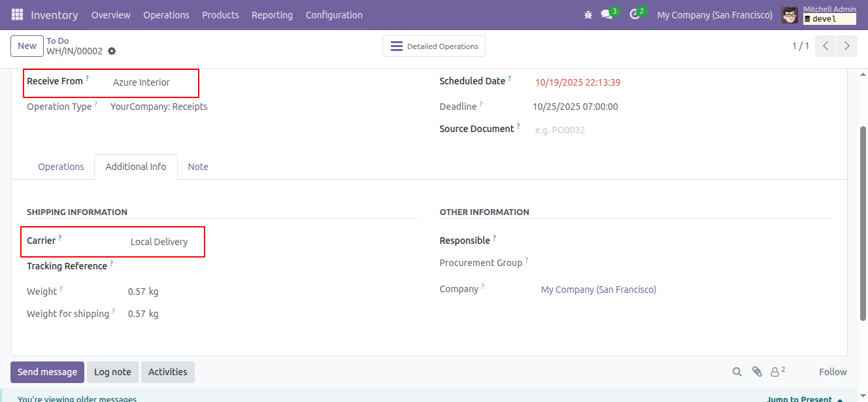
Task: Click Jump to Present link
Action: tap(804, 399)
